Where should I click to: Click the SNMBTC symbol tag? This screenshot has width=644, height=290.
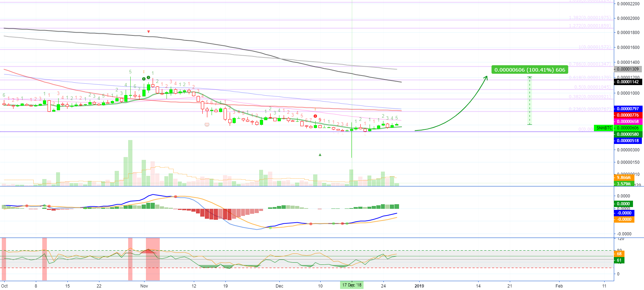click(x=604, y=128)
